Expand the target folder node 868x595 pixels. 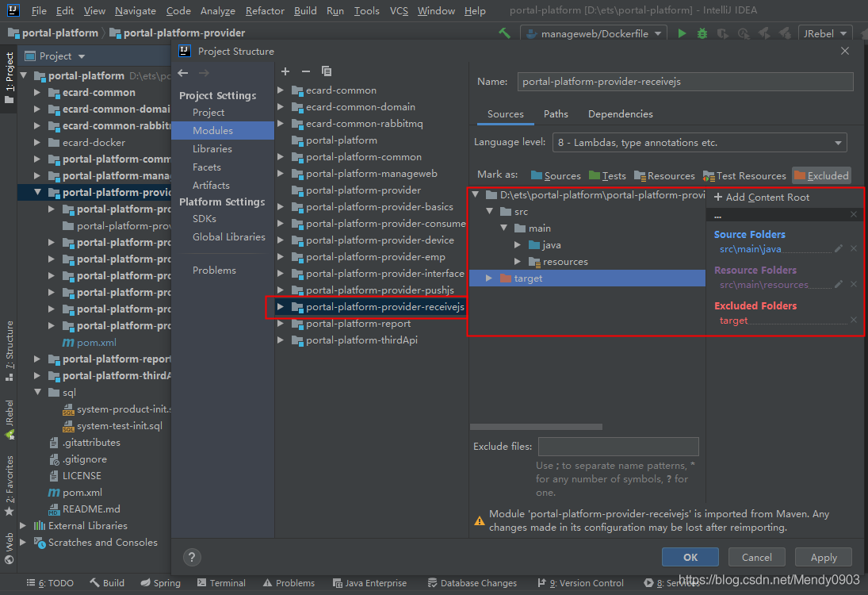coord(489,278)
